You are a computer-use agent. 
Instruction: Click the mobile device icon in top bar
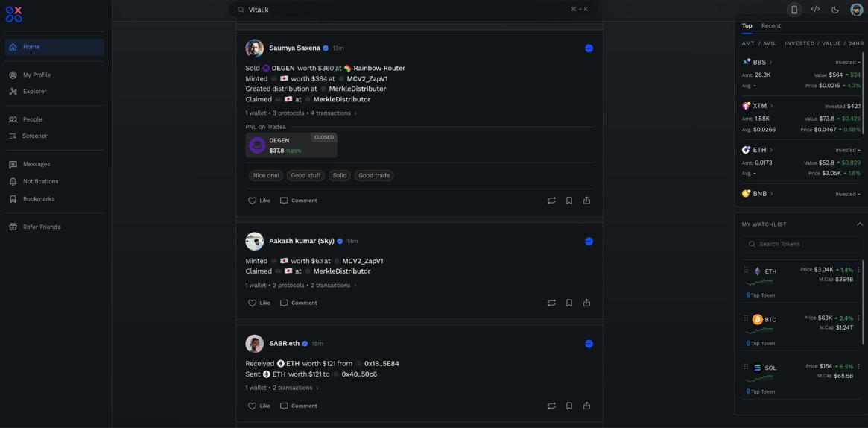coord(794,10)
